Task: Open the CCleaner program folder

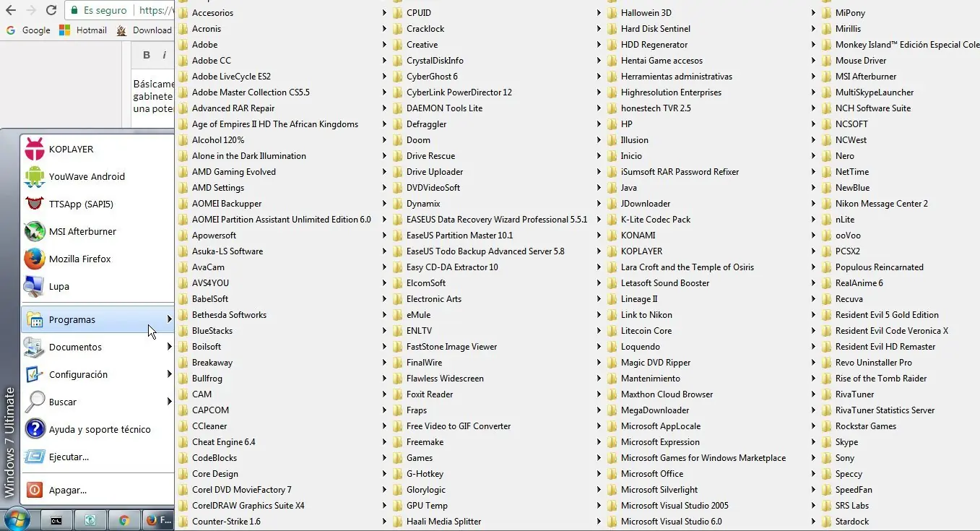Action: coord(282,426)
